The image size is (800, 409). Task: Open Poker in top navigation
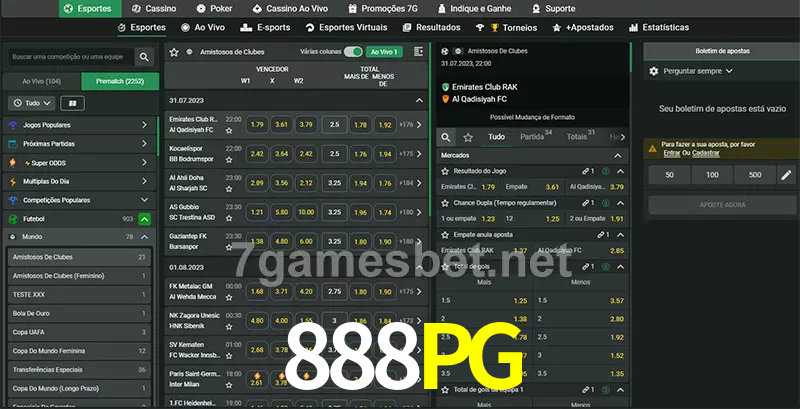tap(214, 9)
